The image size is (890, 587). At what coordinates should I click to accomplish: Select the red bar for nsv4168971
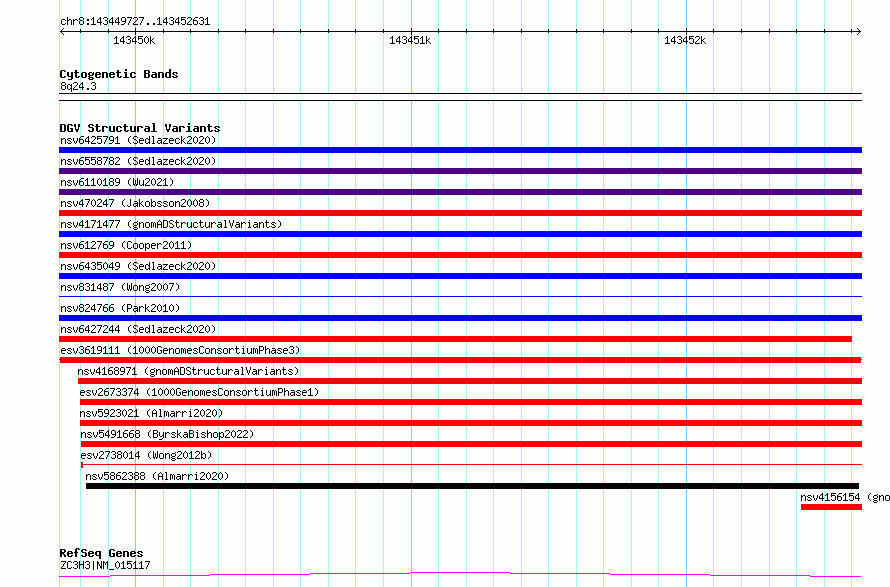click(x=470, y=381)
